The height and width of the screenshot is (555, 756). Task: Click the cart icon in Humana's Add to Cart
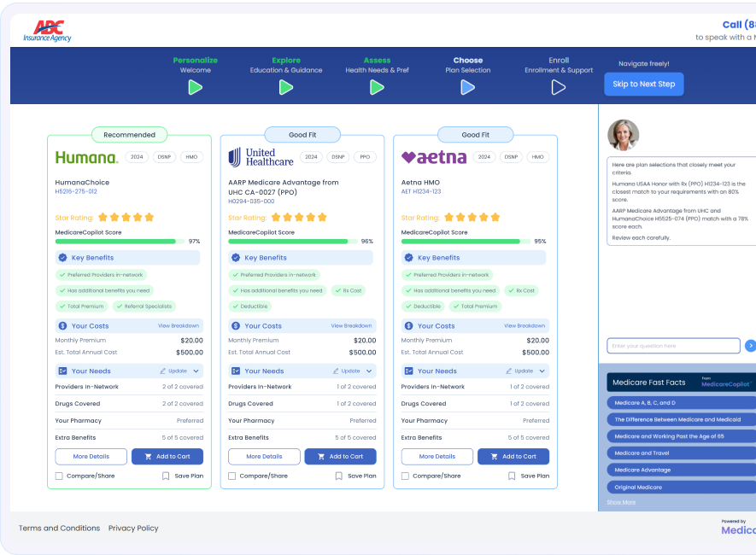click(147, 456)
